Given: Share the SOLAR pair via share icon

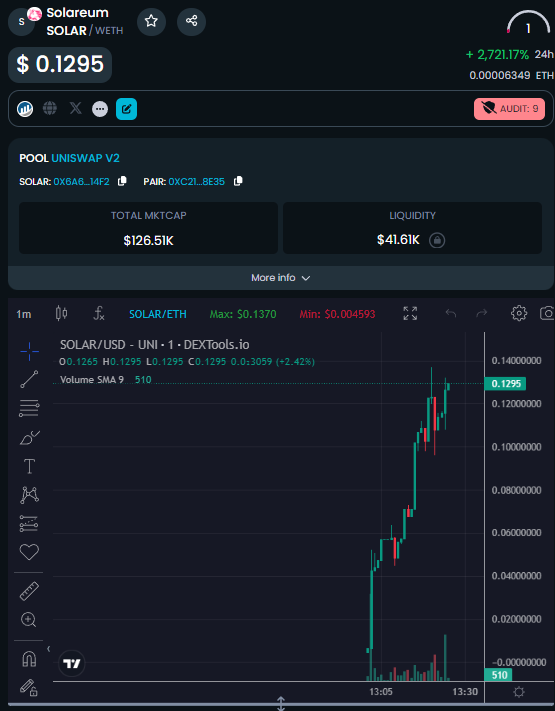Looking at the screenshot, I should coord(191,21).
